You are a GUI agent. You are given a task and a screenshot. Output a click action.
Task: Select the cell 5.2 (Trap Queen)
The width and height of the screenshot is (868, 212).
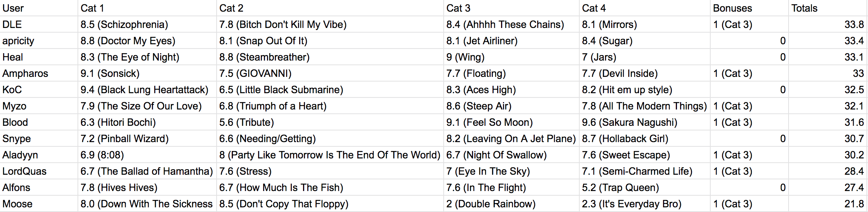coord(645,188)
